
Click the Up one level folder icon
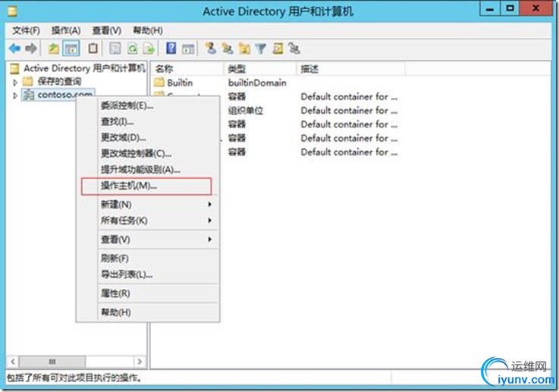click(54, 49)
